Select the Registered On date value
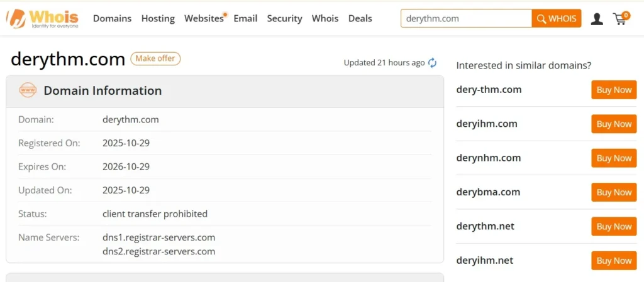The image size is (644, 282). coord(126,143)
